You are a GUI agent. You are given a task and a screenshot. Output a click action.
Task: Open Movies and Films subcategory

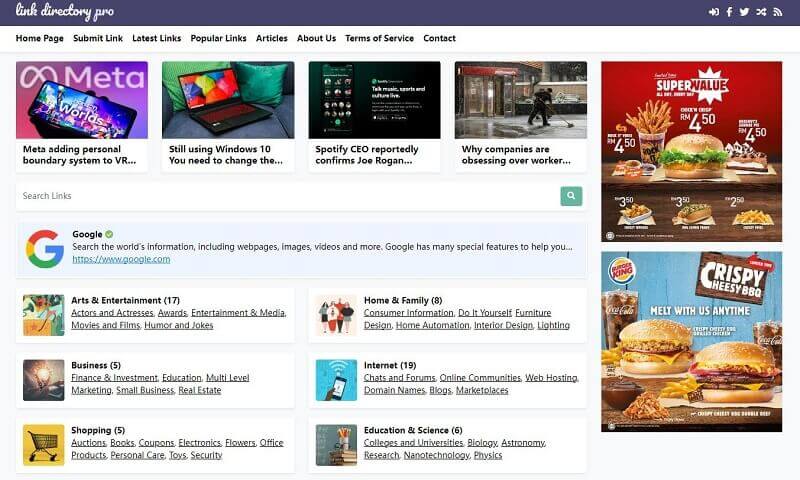pos(106,325)
